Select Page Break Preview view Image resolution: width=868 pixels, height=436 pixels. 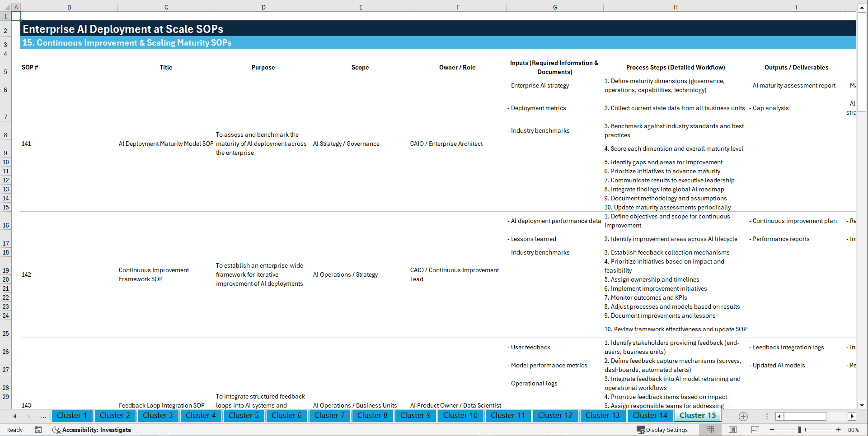[755, 430]
